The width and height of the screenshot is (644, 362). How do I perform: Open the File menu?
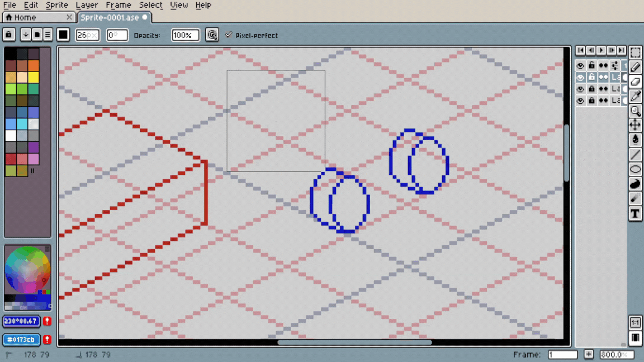coord(10,5)
